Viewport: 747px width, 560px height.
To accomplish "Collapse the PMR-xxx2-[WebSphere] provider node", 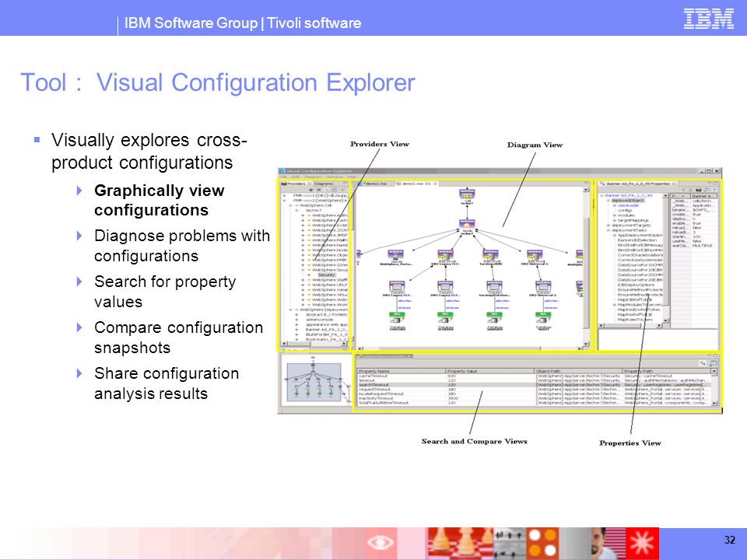I will pos(285,200).
